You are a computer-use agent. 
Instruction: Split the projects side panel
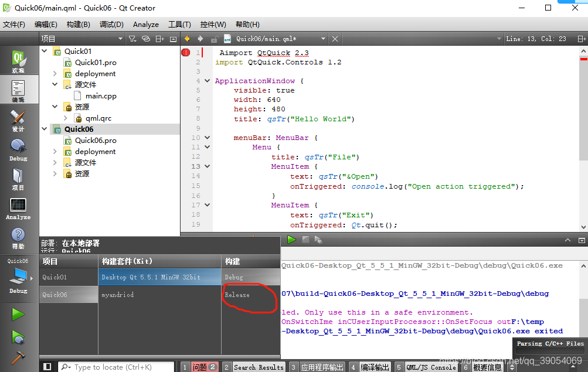[x=159, y=39]
